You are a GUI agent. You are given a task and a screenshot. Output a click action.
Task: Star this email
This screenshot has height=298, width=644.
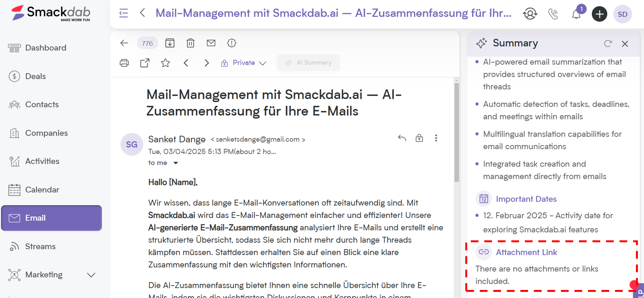(166, 63)
